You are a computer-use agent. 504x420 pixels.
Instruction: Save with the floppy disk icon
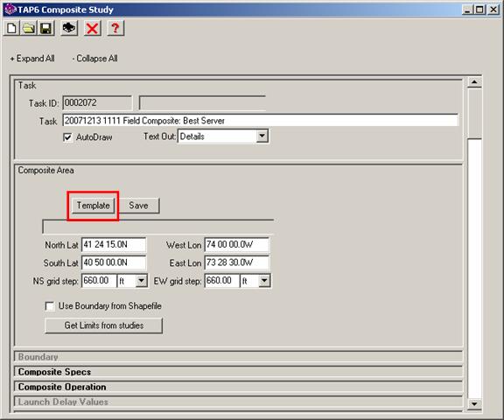click(x=46, y=28)
